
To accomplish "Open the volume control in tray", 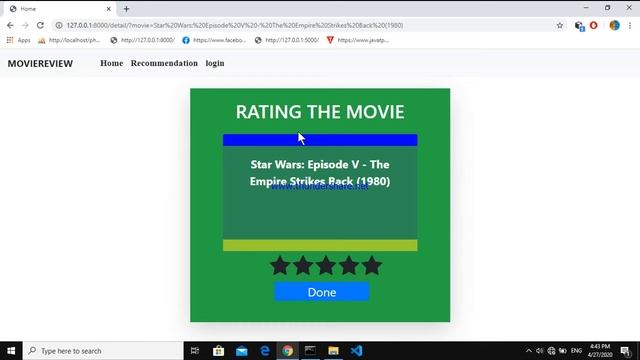I will 540,351.
